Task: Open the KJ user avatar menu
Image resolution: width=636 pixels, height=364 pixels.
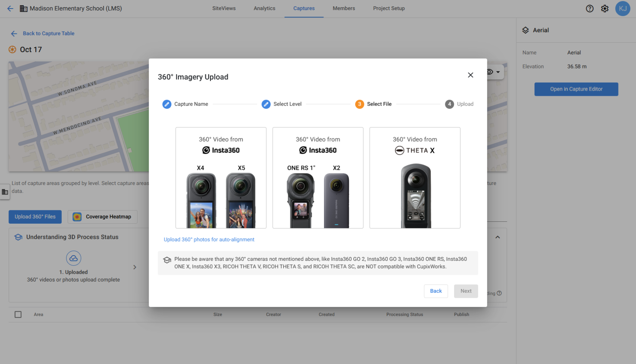Action: pyautogui.click(x=623, y=9)
